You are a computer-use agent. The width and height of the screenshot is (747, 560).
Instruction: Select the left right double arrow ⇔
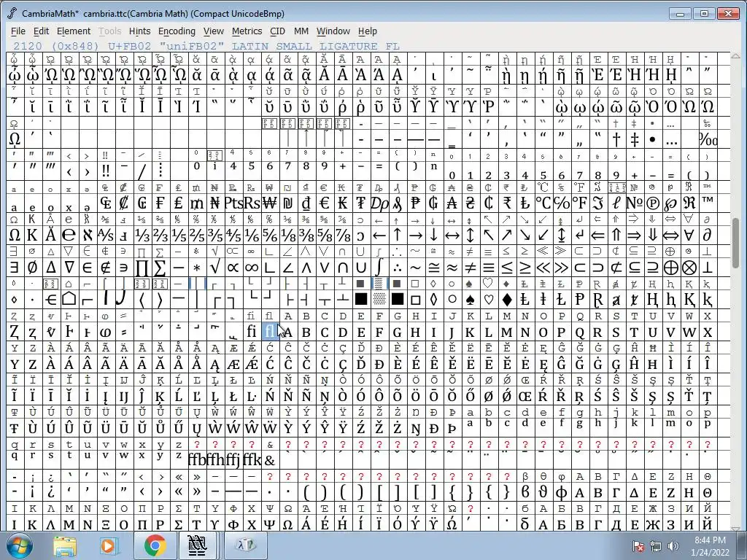pyautogui.click(x=671, y=236)
